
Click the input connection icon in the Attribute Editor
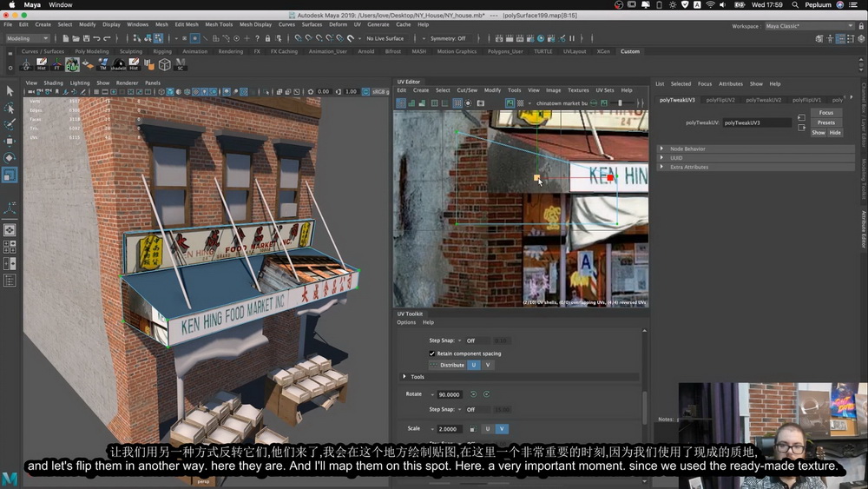point(801,117)
